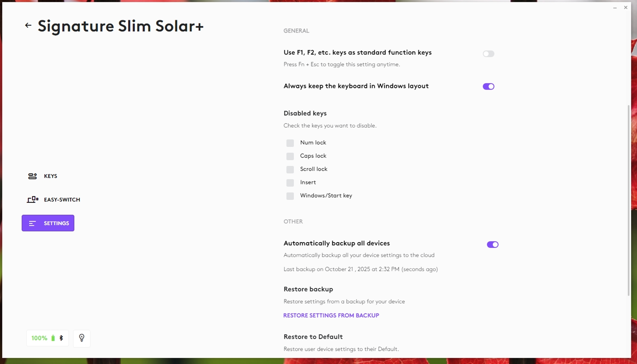637x364 pixels.
Task: Click the Bluetooth connection icon
Action: [61, 338]
